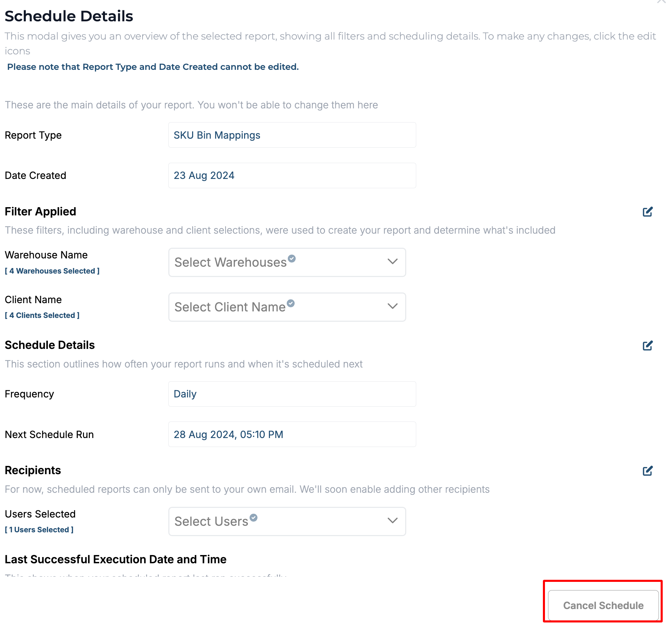Open the Select Client Name dropdown arrow
This screenshot has height=629, width=672.
pos(392,306)
